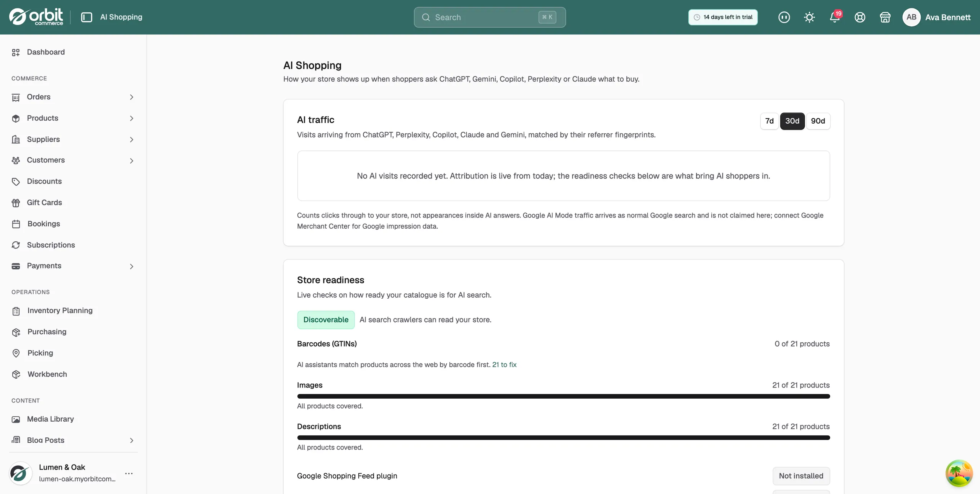The width and height of the screenshot is (980, 494).
Task: Click the Media Library image icon
Action: [x=16, y=419]
